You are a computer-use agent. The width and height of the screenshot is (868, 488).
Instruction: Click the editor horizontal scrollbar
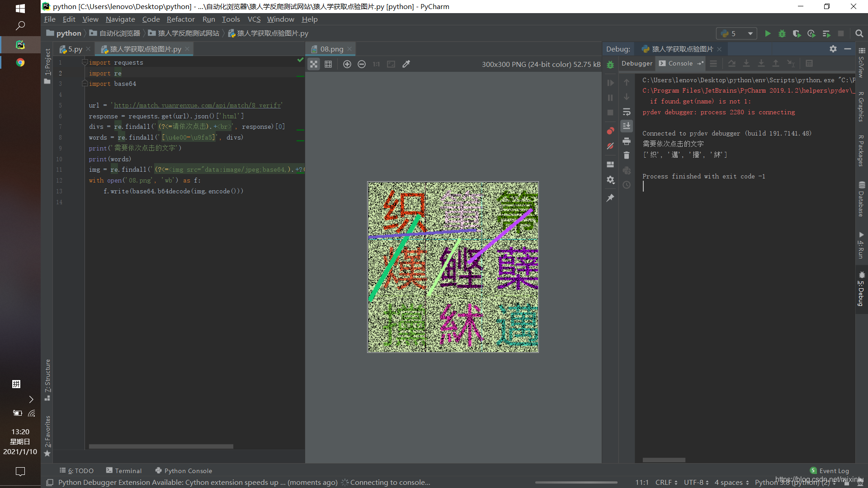[x=161, y=446]
